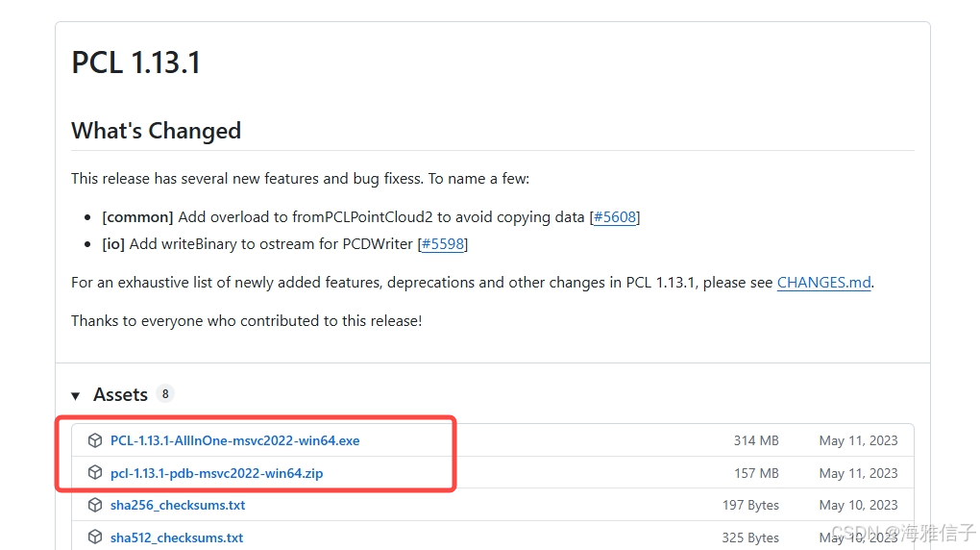Collapse the Assets section triangle

point(76,395)
